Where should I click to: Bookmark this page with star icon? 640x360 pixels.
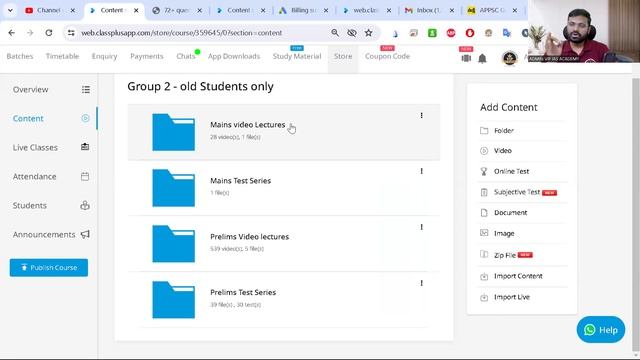[x=369, y=33]
